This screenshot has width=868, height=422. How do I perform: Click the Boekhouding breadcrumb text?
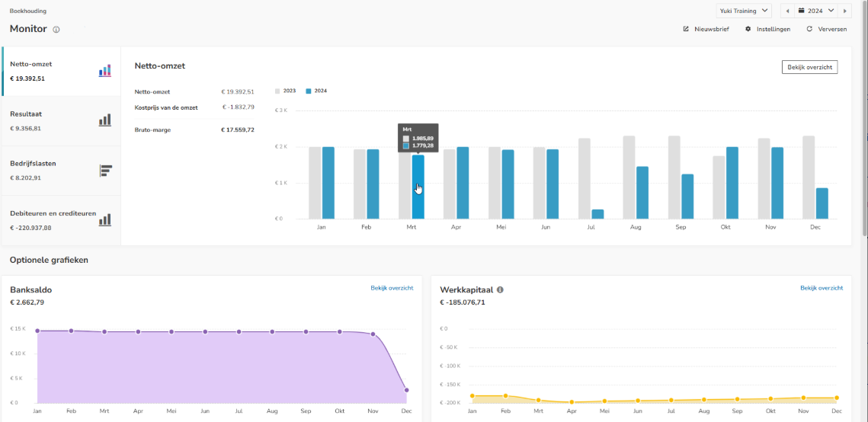[x=27, y=11]
